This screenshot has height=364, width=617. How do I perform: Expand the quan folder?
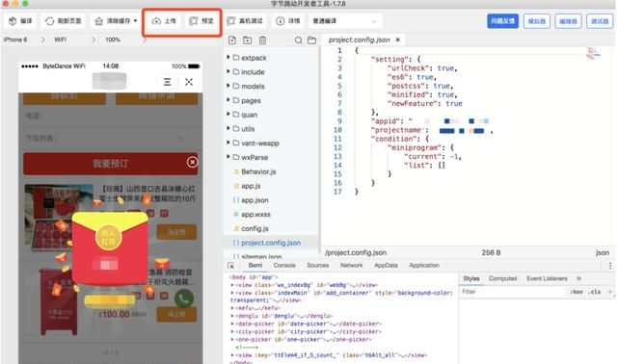[x=228, y=115]
